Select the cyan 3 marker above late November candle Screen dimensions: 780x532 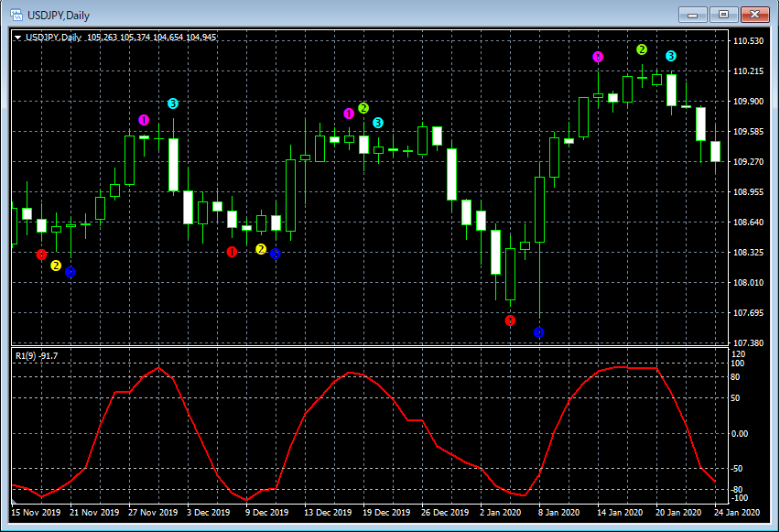[x=173, y=103]
